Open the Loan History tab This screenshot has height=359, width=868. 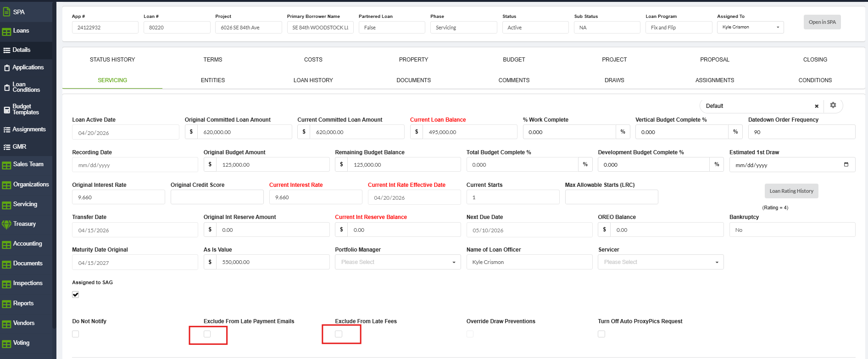click(313, 80)
